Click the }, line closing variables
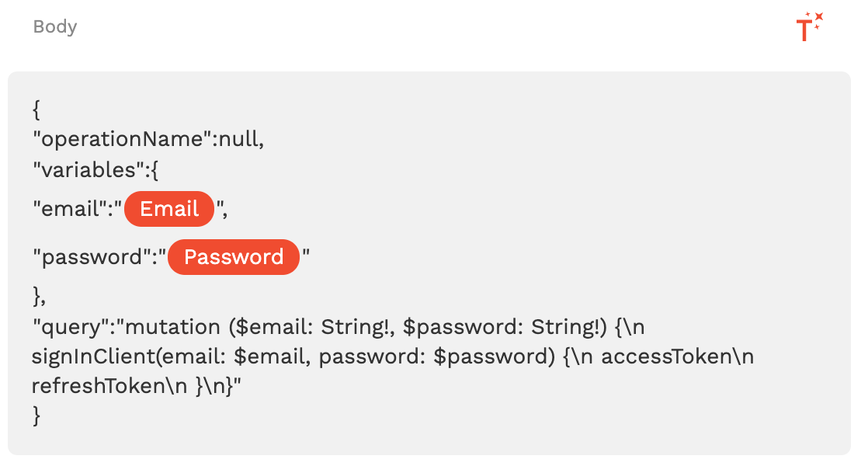 click(x=40, y=296)
